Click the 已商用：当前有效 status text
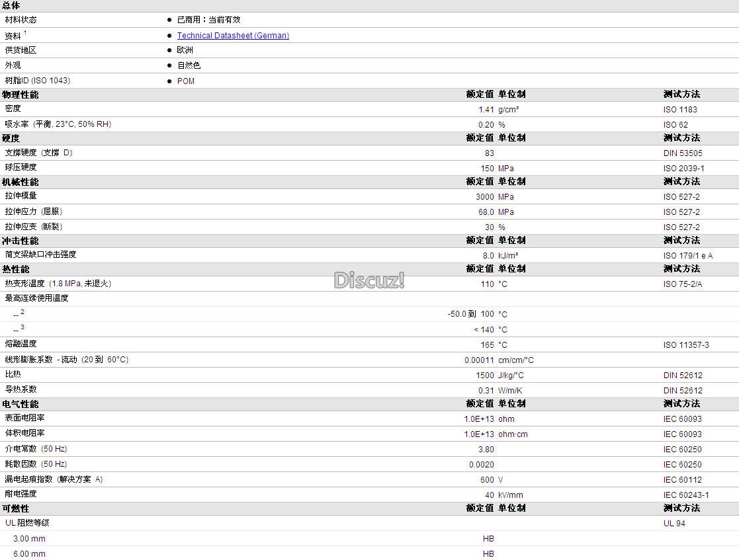Viewport: 739px width, 560px height. 209,20
